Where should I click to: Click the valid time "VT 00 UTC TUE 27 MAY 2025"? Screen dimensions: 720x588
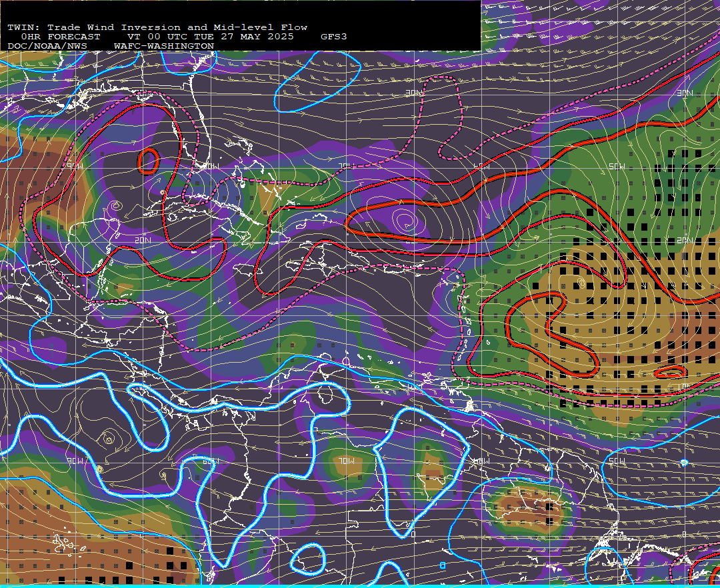210,37
